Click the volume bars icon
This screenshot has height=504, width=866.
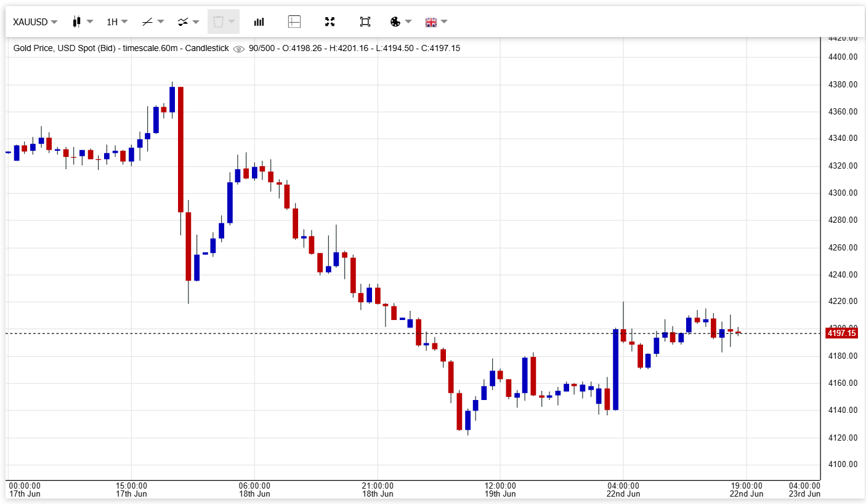tap(259, 22)
